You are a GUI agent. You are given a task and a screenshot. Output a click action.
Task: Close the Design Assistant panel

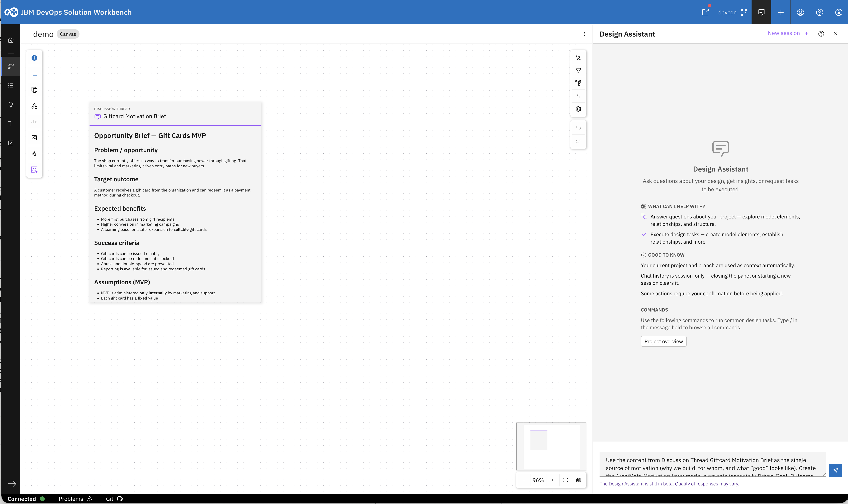[835, 34]
